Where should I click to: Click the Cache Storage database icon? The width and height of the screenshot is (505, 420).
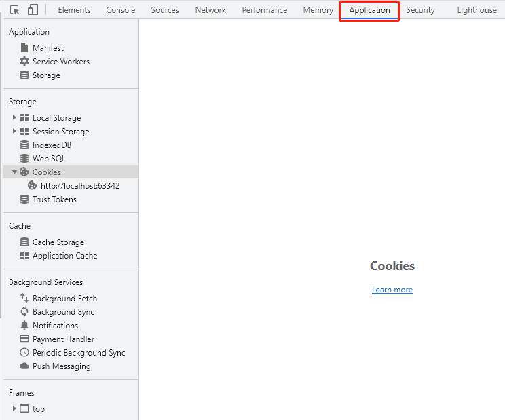pos(24,242)
